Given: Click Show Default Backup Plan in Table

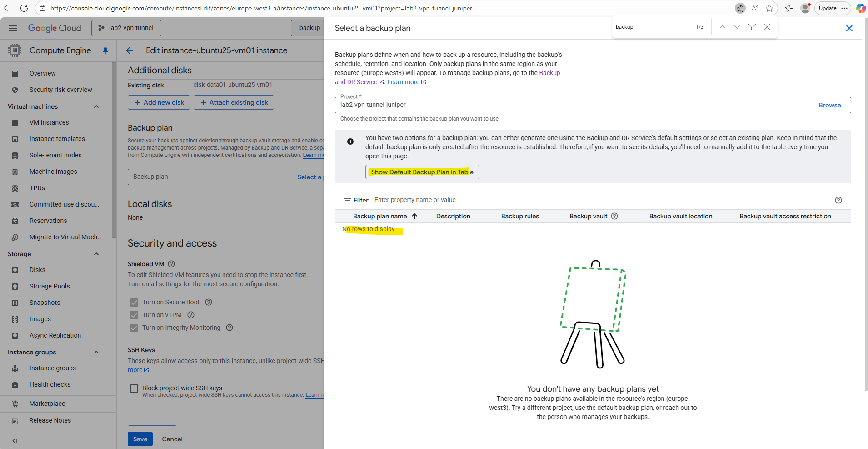Looking at the screenshot, I should tap(422, 172).
